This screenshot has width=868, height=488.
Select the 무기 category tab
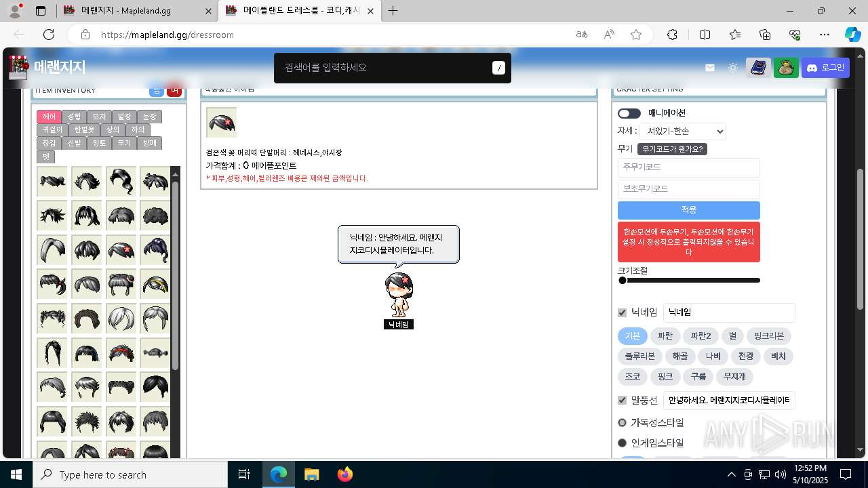point(124,143)
